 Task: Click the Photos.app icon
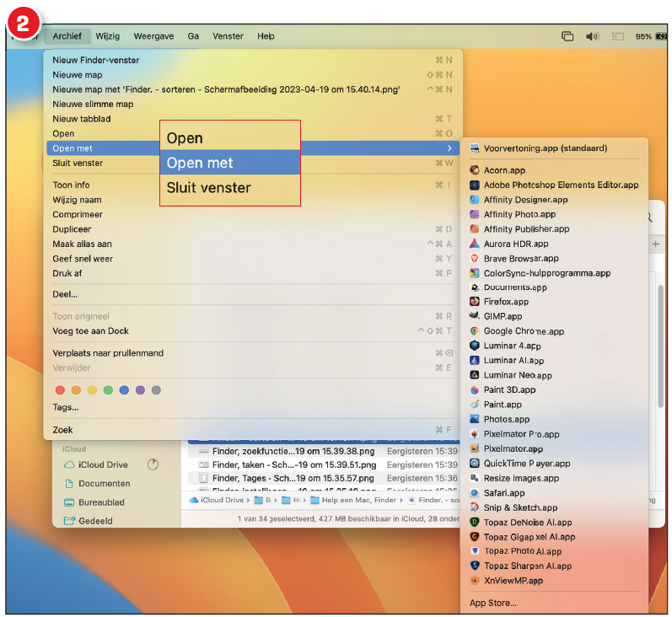[x=474, y=419]
